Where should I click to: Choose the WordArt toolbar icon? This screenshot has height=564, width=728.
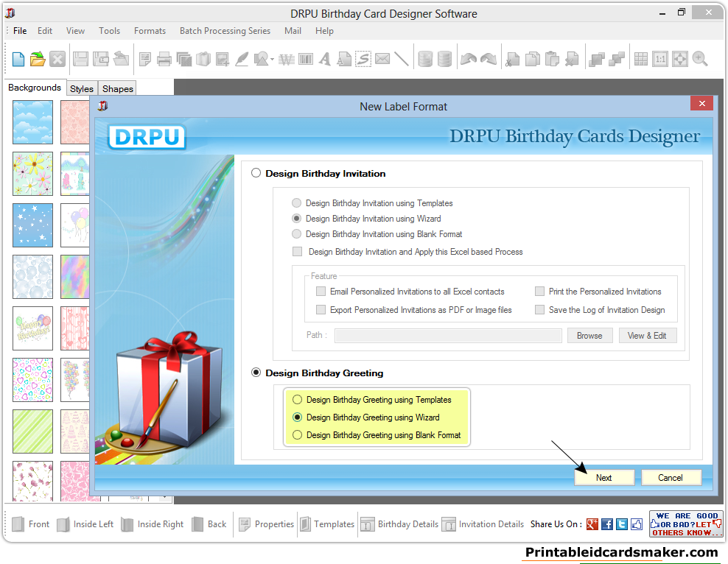tap(287, 60)
